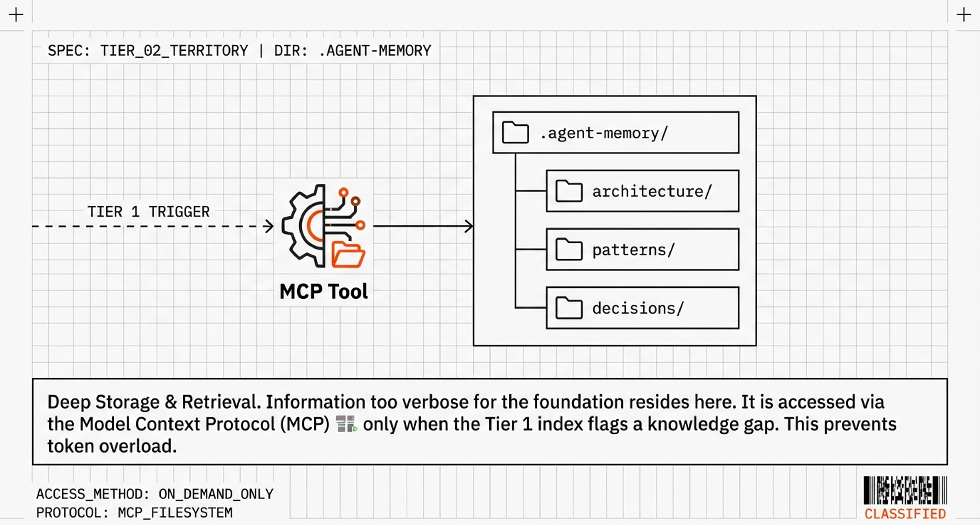Open the architecture/ subfolder entry
980x525 pixels.
tap(651, 191)
